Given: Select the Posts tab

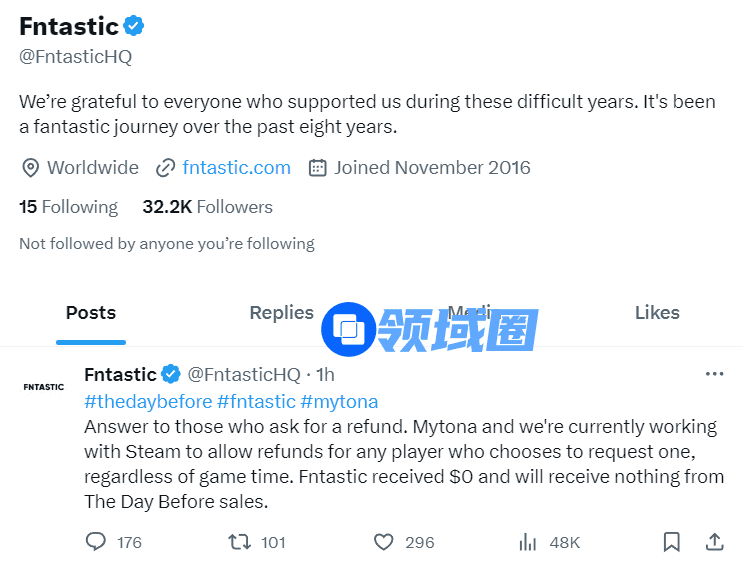Looking at the screenshot, I should (x=91, y=313).
